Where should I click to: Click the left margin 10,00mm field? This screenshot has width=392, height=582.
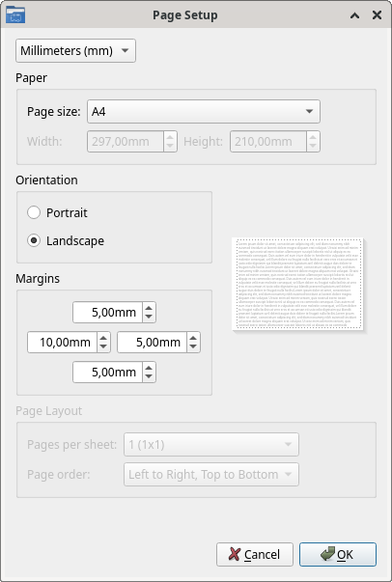(x=63, y=343)
